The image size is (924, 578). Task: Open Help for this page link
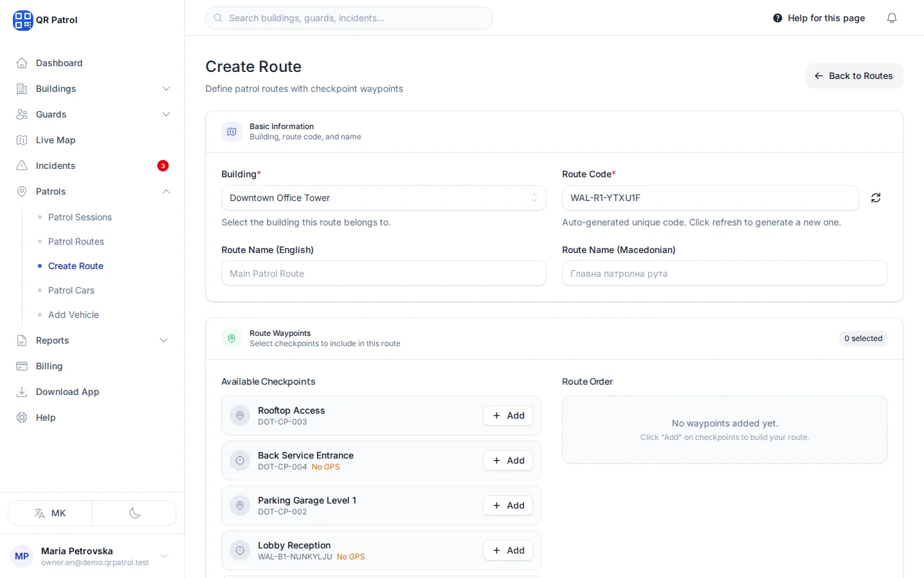click(819, 18)
